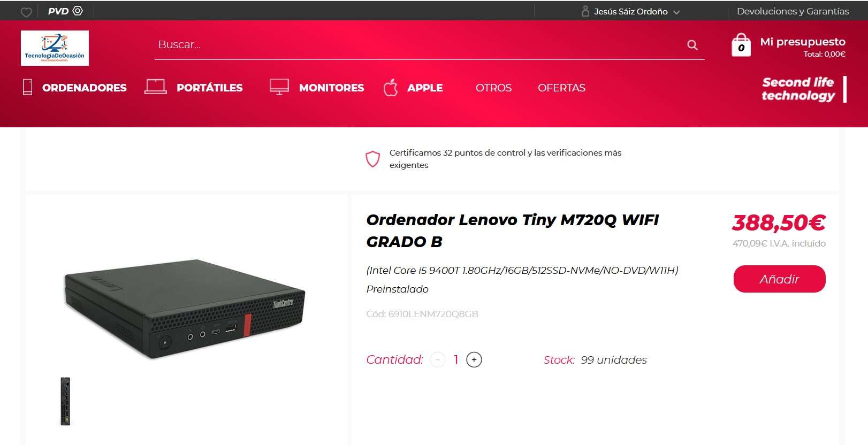
Task: Click the TecnologiaDeOcasión logo
Action: coord(55,48)
